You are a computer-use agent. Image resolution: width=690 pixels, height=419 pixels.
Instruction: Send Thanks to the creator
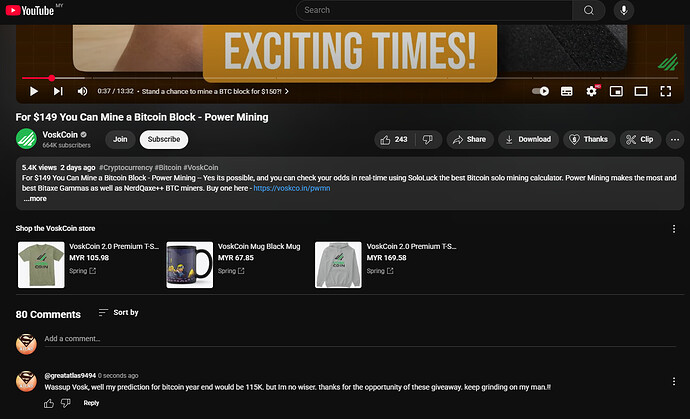[x=589, y=140]
